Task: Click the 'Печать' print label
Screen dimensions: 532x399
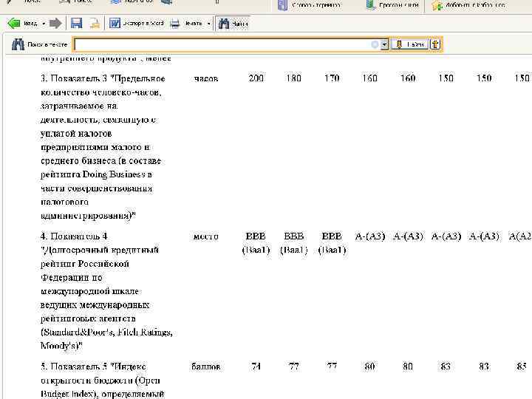Action: pos(194,24)
